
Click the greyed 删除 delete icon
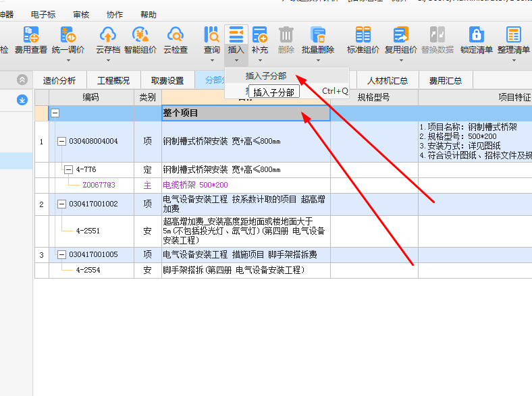coord(286,34)
